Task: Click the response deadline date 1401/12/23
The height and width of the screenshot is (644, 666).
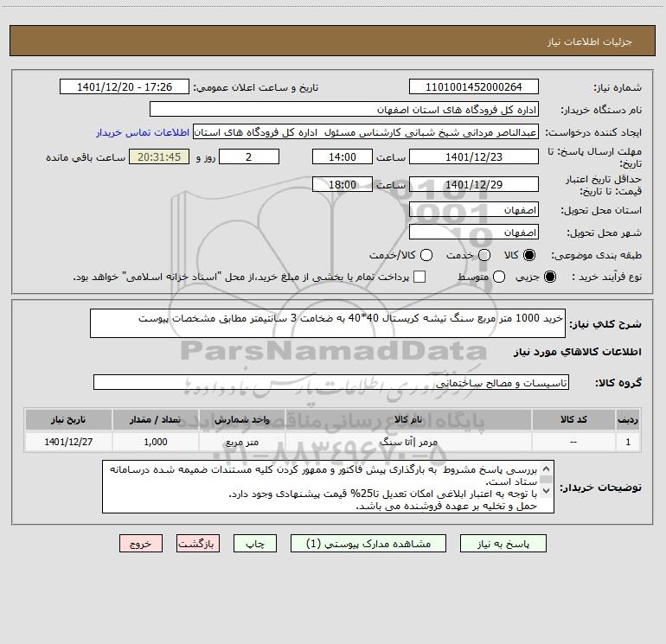Action: point(474,156)
